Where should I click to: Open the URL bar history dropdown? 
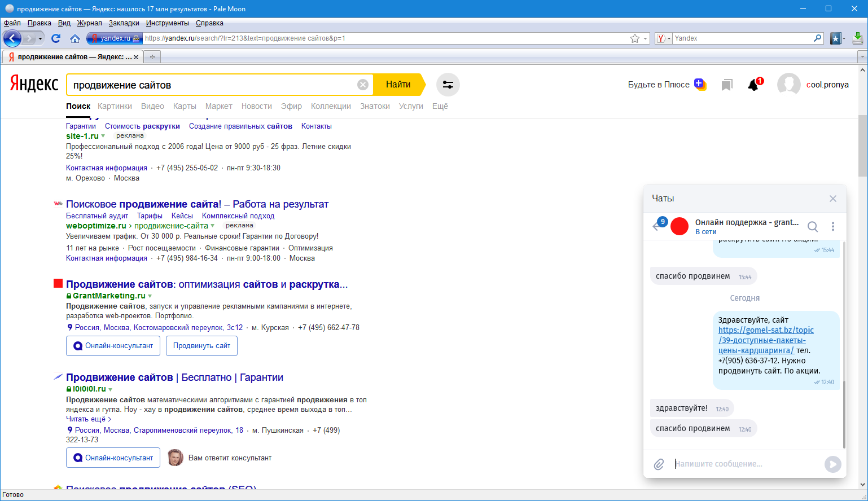646,38
